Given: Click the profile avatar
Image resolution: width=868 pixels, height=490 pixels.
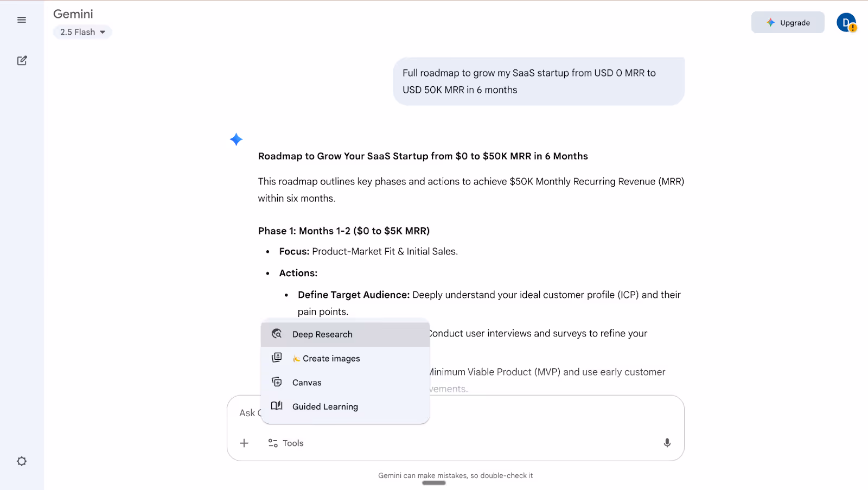Looking at the screenshot, I should [x=846, y=22].
